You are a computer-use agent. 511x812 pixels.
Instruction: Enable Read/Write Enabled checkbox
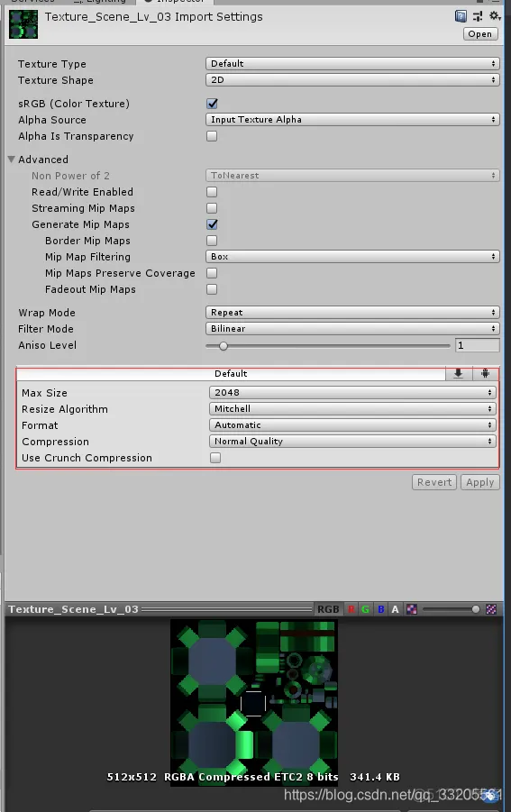(x=212, y=192)
